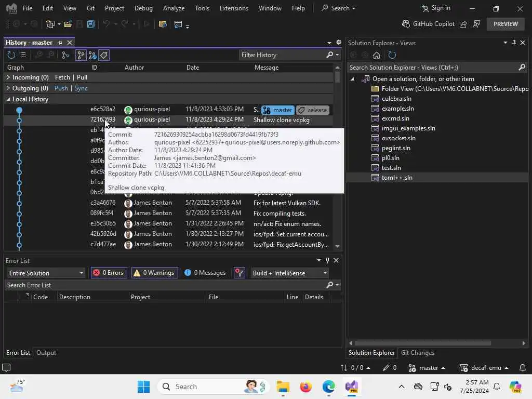
Task: Open the Build + IntelliSense dropdown
Action: (290, 273)
